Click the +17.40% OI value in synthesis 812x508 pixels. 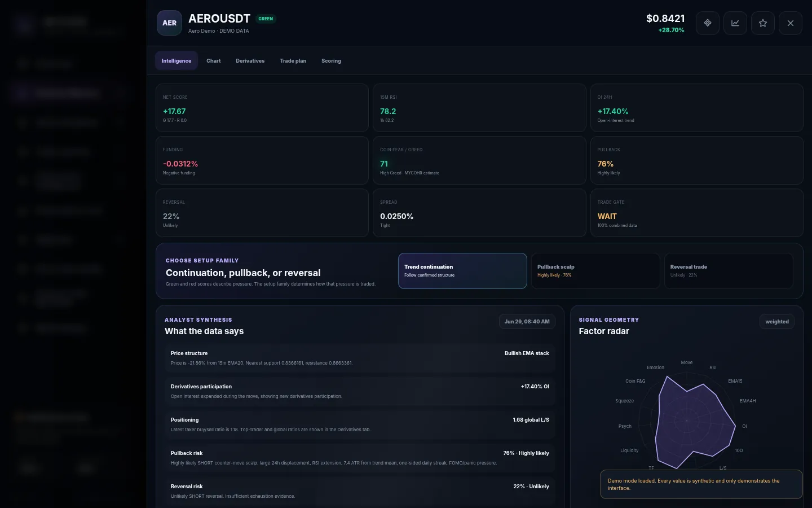[x=535, y=387]
